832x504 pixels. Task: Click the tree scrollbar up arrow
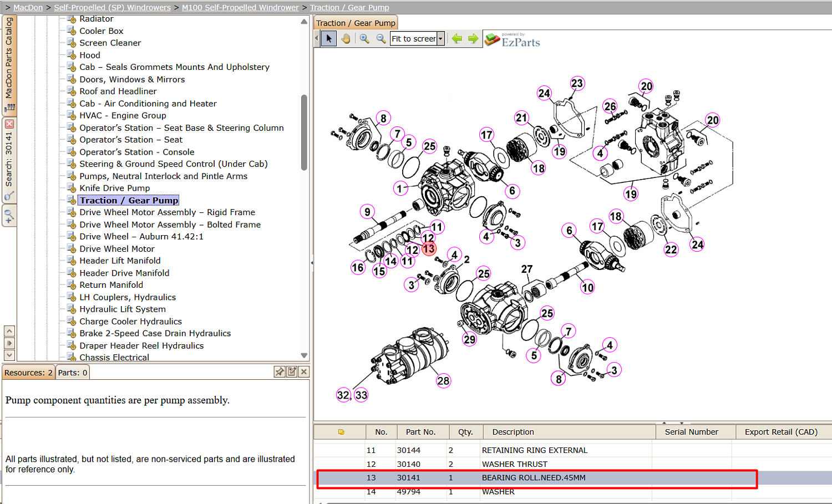coord(304,22)
